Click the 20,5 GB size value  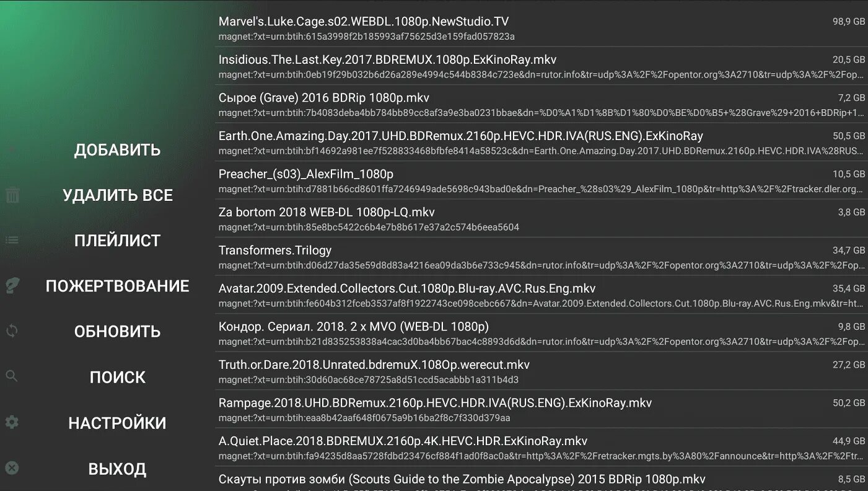pyautogui.click(x=849, y=60)
